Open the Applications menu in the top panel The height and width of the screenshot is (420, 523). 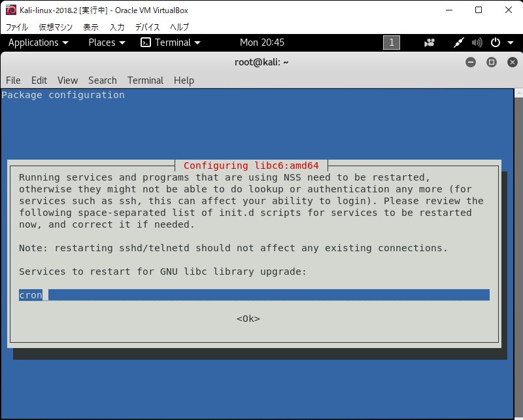38,43
